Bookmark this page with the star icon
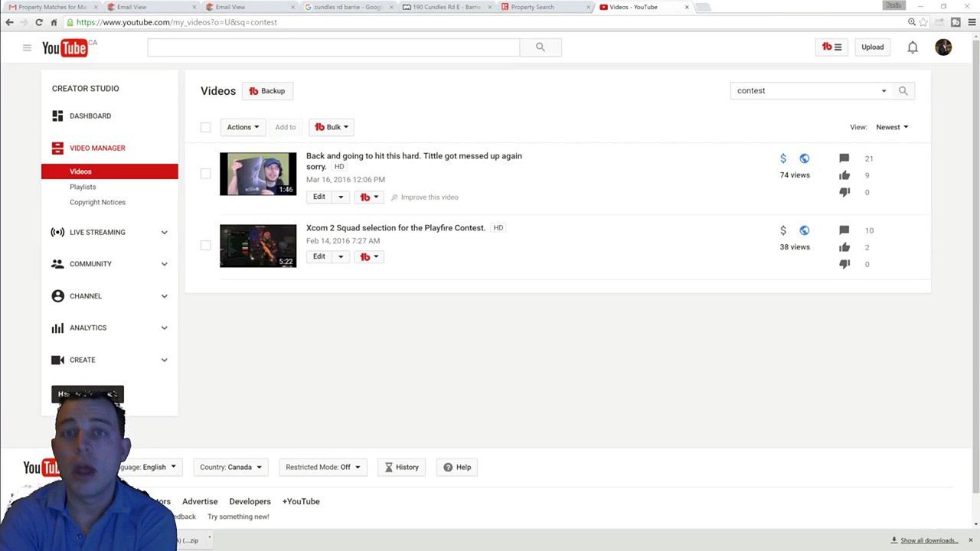The height and width of the screenshot is (551, 980). pos(923,22)
